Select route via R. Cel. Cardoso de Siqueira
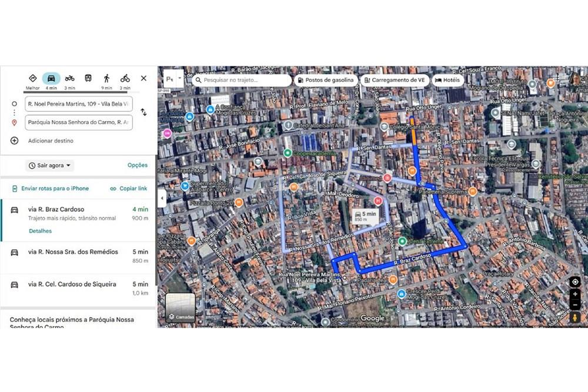Viewport: 588px width, 392px height. [x=72, y=284]
